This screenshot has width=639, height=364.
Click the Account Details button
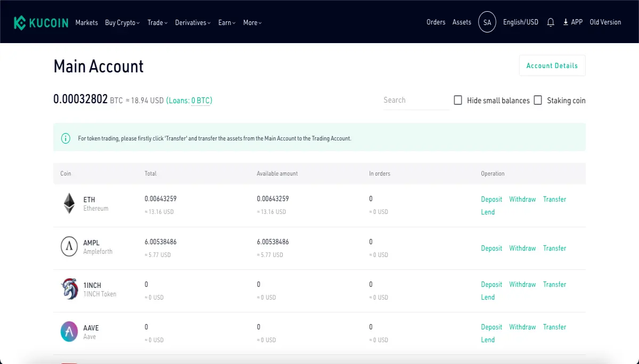pyautogui.click(x=552, y=65)
